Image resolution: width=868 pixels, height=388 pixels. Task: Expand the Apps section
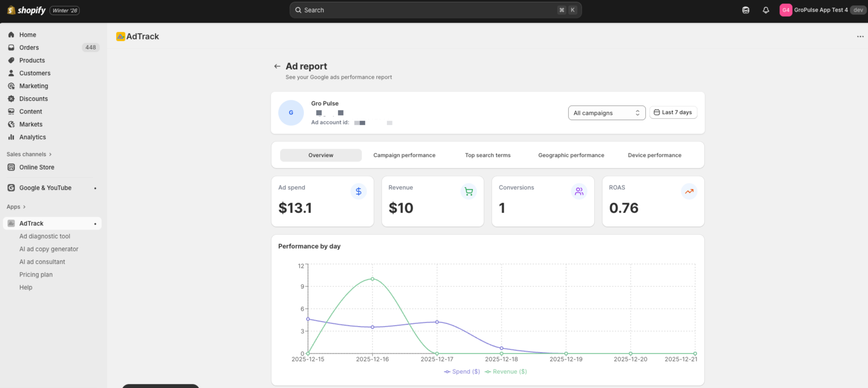point(16,207)
